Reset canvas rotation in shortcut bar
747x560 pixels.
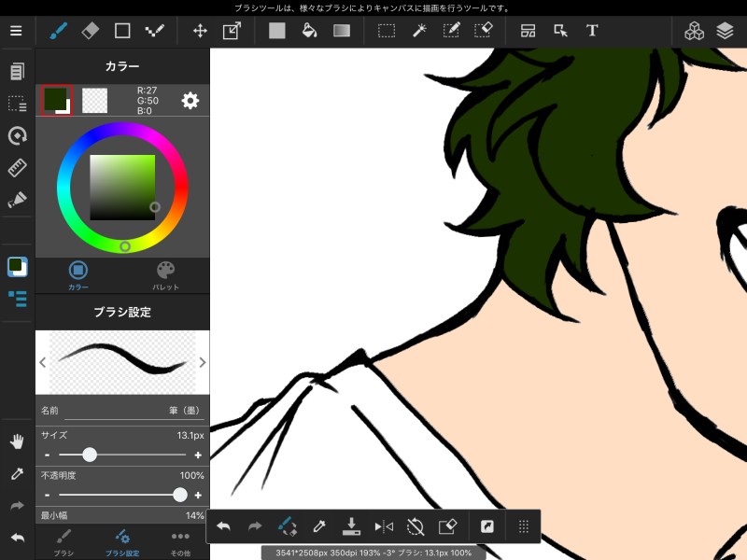416,526
